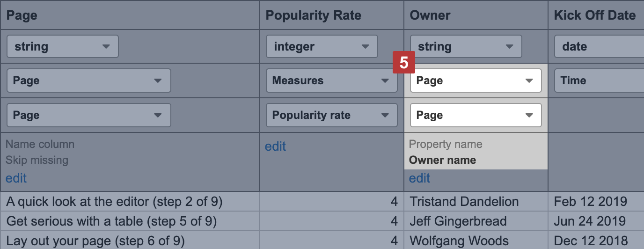Open the Page column string type dropdown
The image size is (644, 249).
(x=62, y=47)
